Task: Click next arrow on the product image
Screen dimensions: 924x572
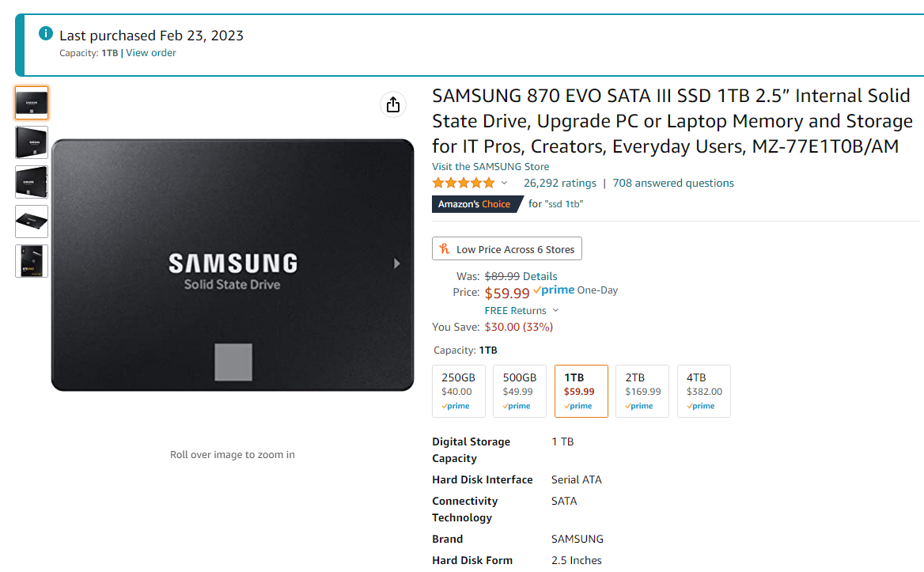Action: [x=397, y=263]
